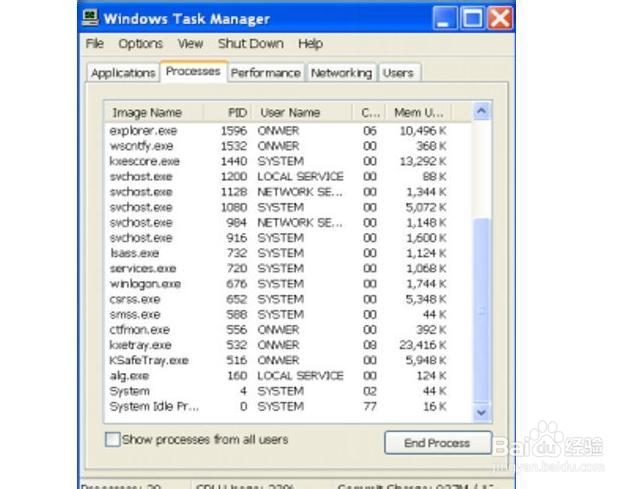Select the csrss.exe process
This screenshot has width=640, height=489.
pyautogui.click(x=288, y=299)
